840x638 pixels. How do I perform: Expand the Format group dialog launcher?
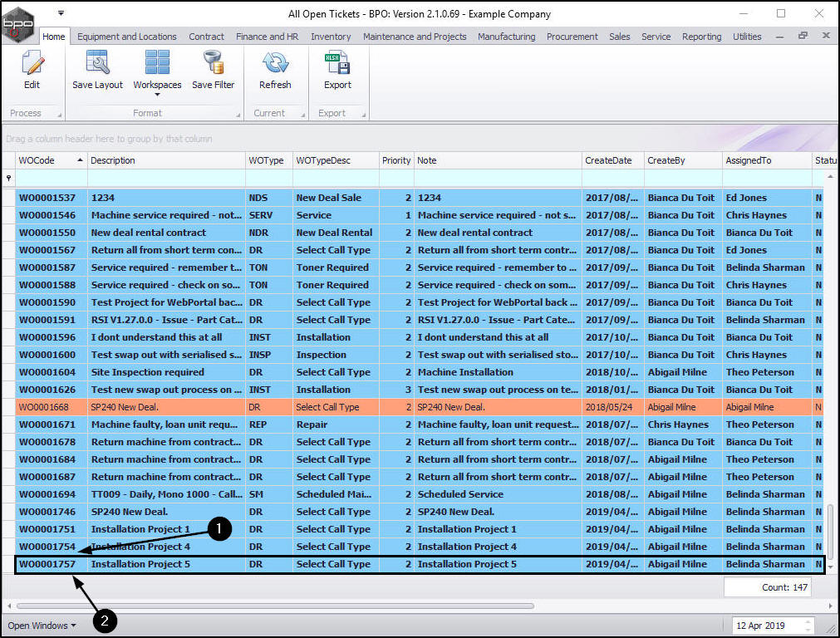click(237, 114)
